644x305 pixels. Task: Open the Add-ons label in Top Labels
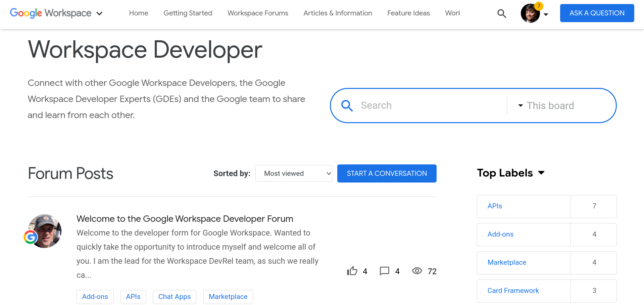pos(500,234)
